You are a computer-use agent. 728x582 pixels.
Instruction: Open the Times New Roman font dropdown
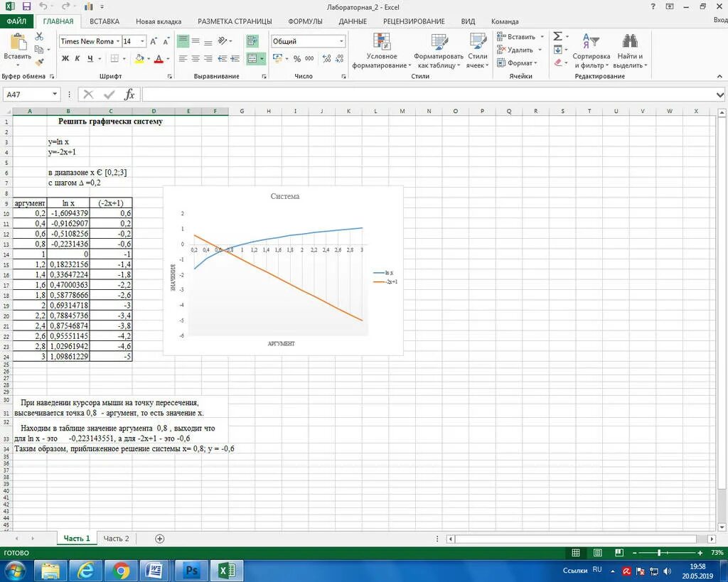(x=118, y=41)
